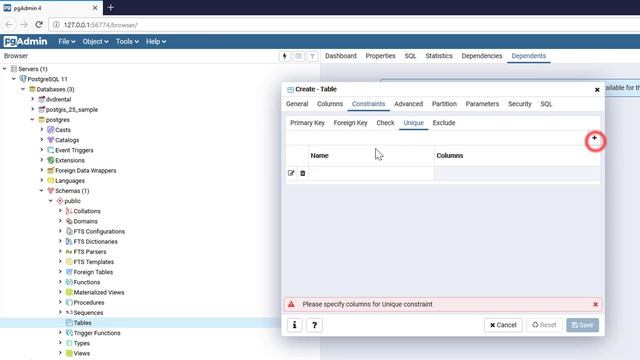Select the Exclude constraint tab
640x360 pixels.
coord(444,123)
